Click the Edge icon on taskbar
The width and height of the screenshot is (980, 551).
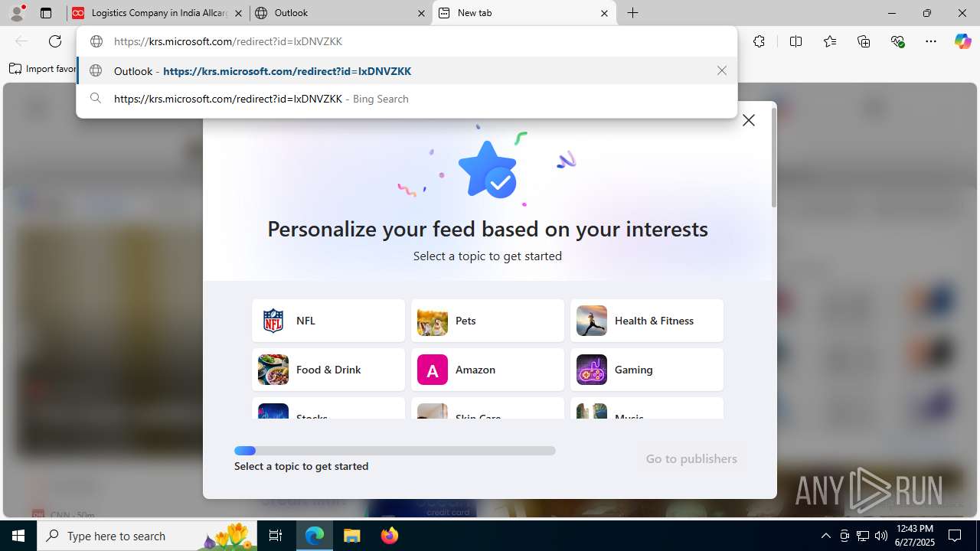pos(315,536)
